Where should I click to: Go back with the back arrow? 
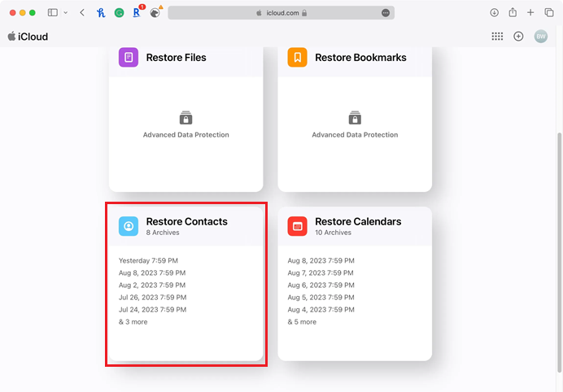pos(82,12)
